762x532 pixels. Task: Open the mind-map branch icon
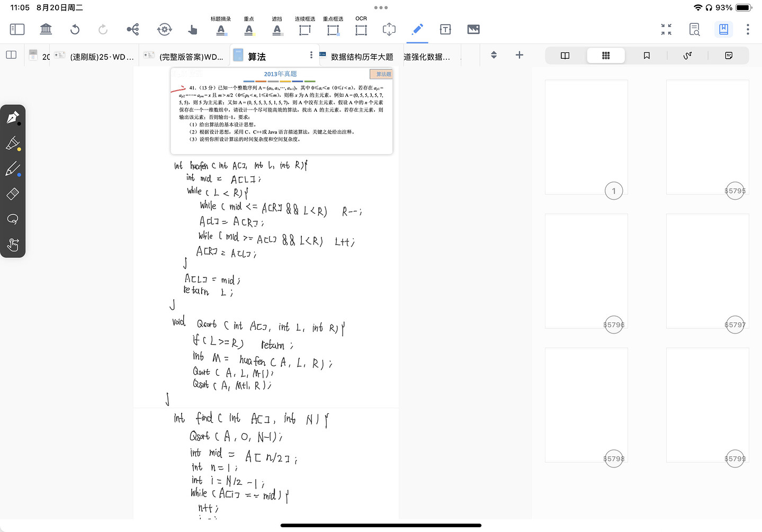pyautogui.click(x=133, y=29)
